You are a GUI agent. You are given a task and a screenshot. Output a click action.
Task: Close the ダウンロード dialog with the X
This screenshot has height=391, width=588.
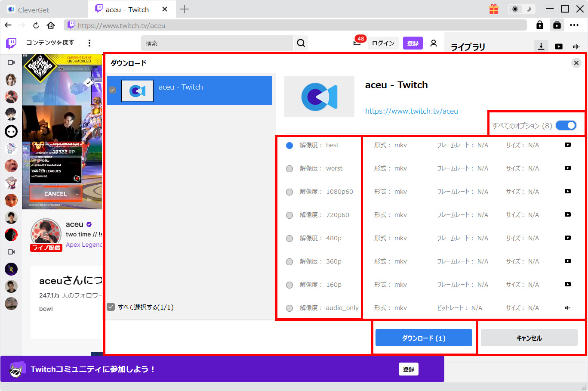[576, 63]
